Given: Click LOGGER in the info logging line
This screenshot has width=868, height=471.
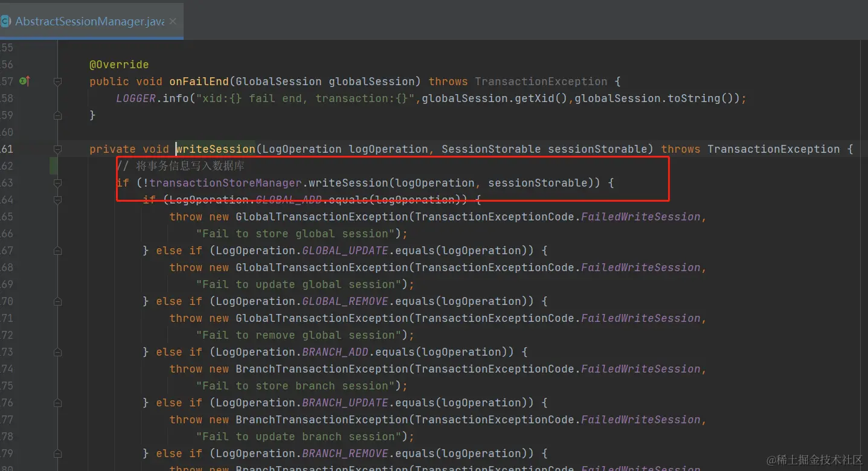Looking at the screenshot, I should 136,98.
